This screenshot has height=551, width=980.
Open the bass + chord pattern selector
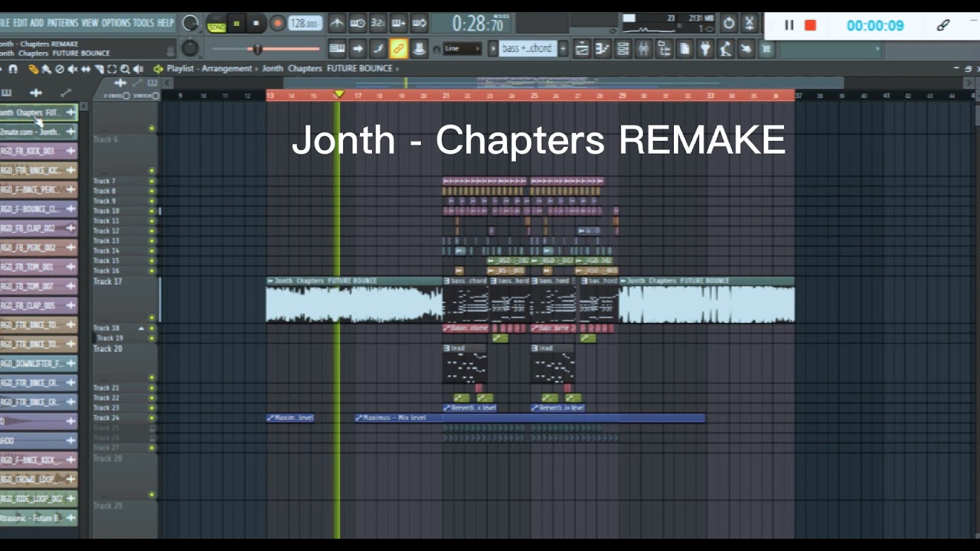[x=528, y=48]
